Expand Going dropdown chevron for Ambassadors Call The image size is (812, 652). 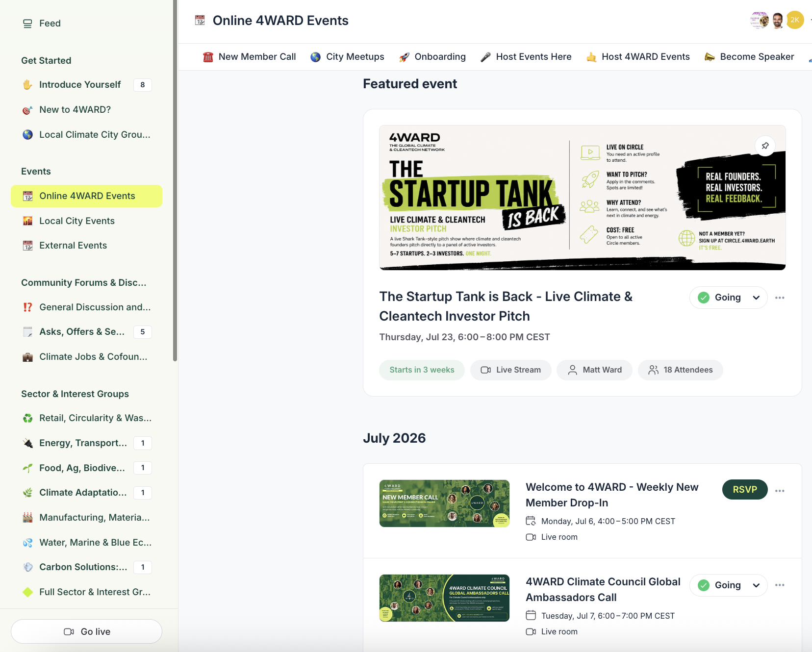pyautogui.click(x=756, y=585)
